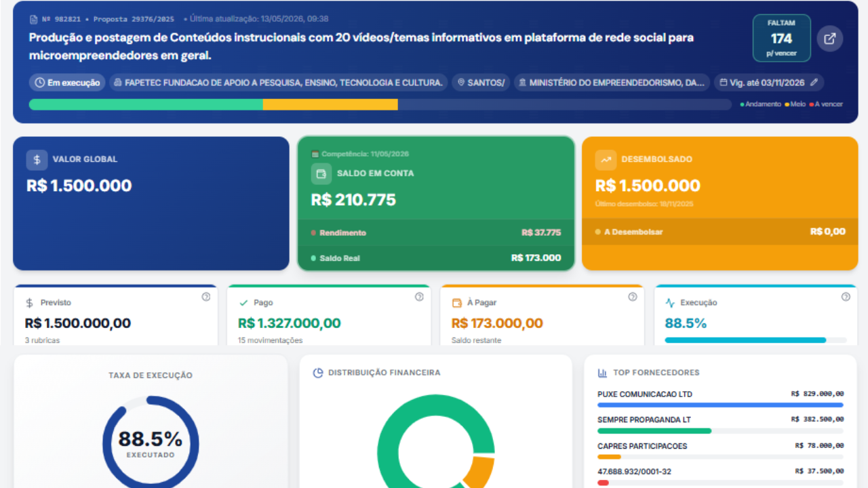Open help icon on À Pagar card
This screenshot has height=488, width=868.
coord(633,297)
